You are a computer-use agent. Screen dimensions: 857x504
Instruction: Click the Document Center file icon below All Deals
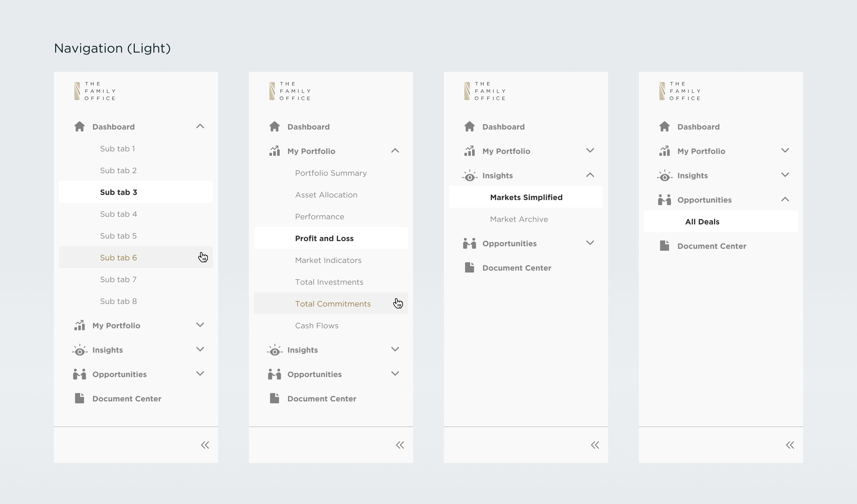tap(664, 246)
